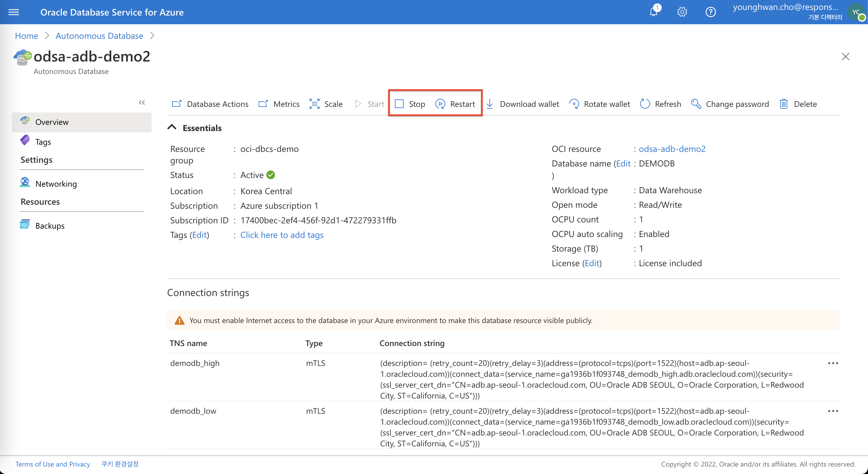868x474 pixels.
Task: Click the Active status checkmark icon
Action: click(x=271, y=175)
